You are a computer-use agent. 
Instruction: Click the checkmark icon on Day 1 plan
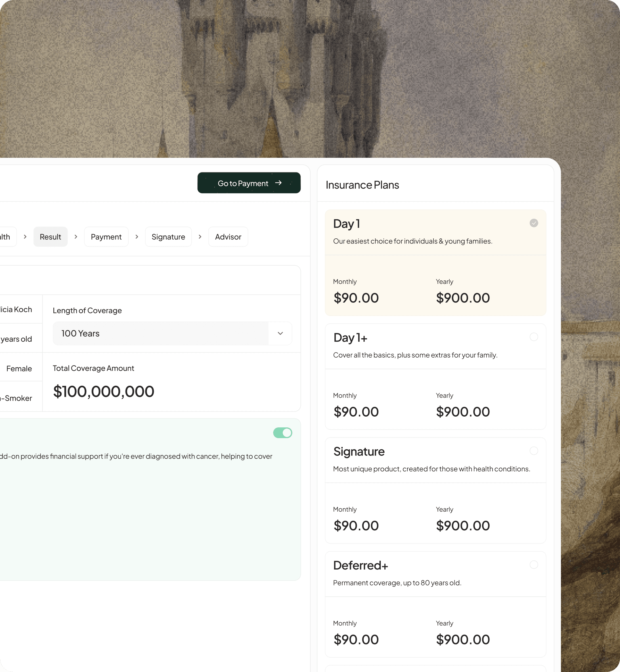[x=533, y=223]
